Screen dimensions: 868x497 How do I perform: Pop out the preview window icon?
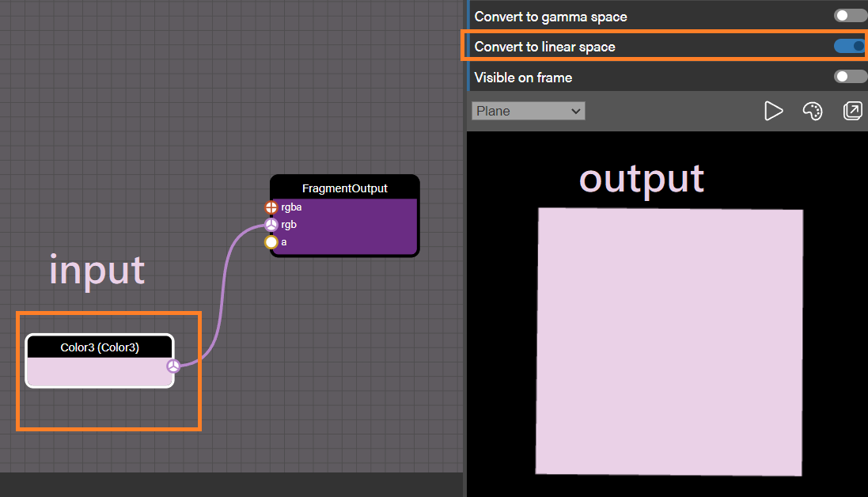[x=852, y=111]
